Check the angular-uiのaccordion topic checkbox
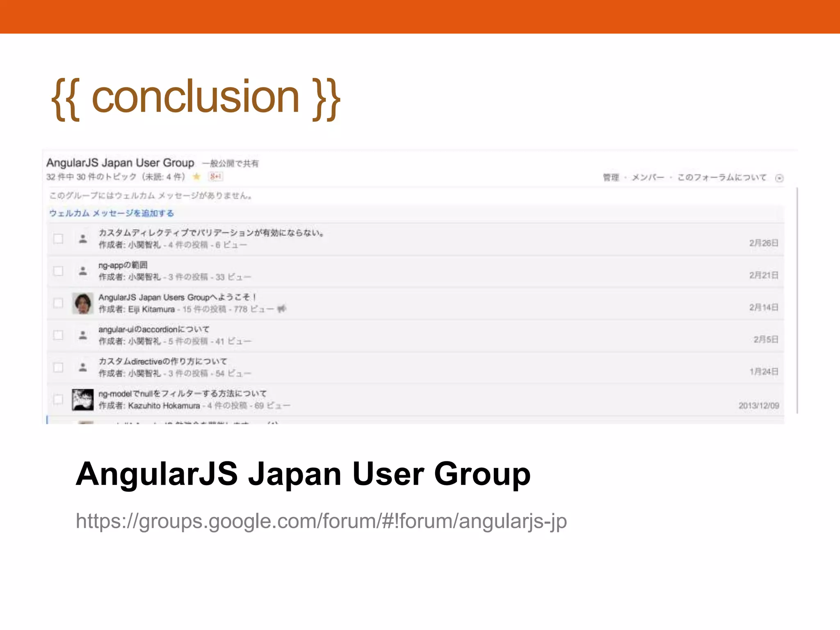Viewport: 840px width, 630px height. pos(58,335)
